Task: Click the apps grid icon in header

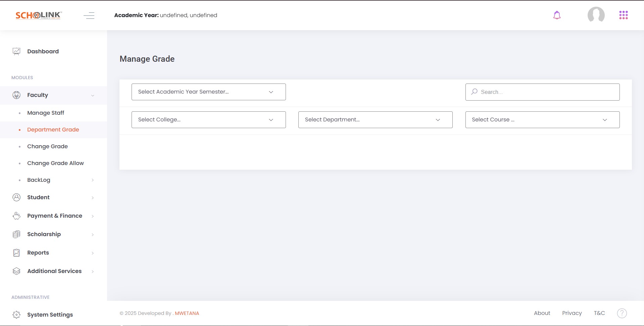Action: click(x=623, y=15)
